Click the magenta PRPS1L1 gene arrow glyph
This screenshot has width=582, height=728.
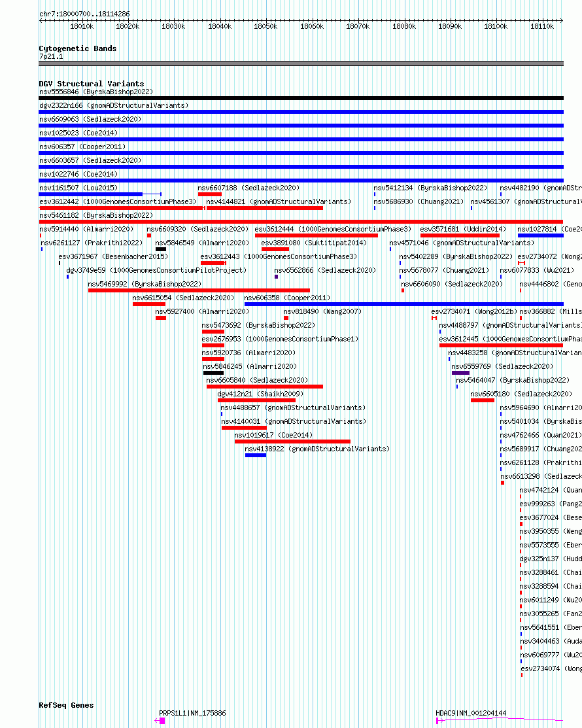click(160, 721)
